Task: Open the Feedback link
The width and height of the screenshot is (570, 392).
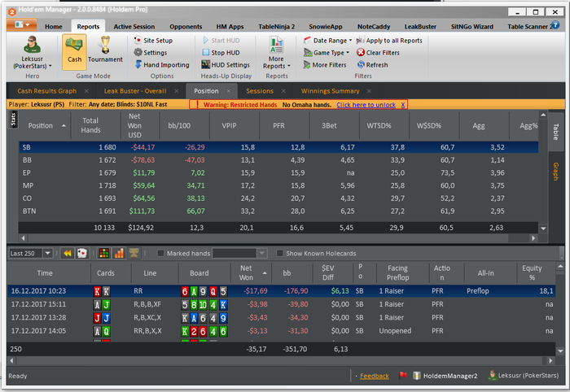Action: pos(374,376)
